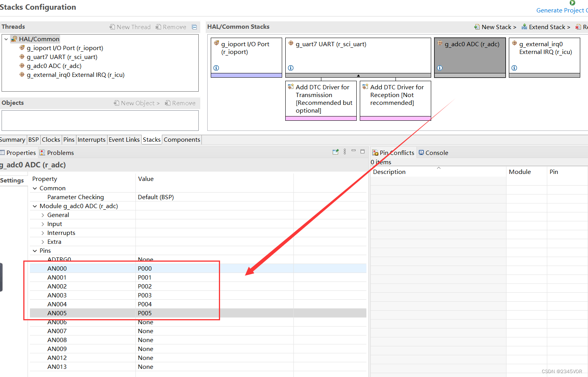Collapse the Common property group
This screenshot has width=588, height=377.
tap(35, 188)
